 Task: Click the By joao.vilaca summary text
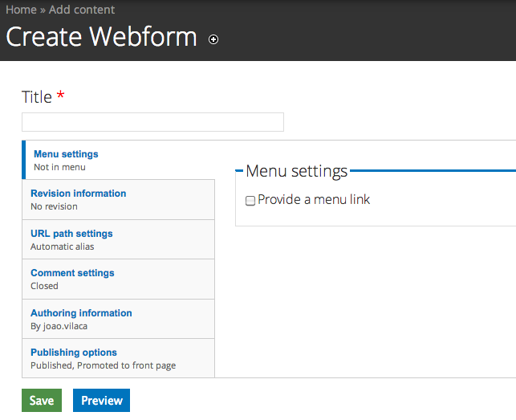[59, 326]
